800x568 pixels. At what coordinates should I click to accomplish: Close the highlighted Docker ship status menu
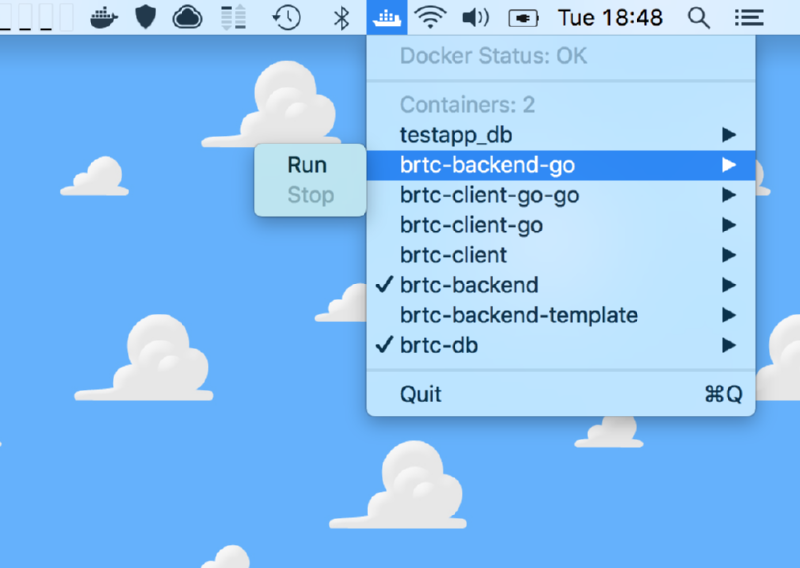(387, 17)
